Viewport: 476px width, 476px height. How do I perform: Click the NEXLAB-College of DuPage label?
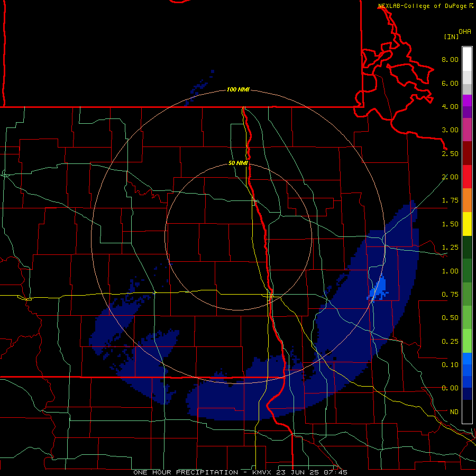tap(422, 6)
